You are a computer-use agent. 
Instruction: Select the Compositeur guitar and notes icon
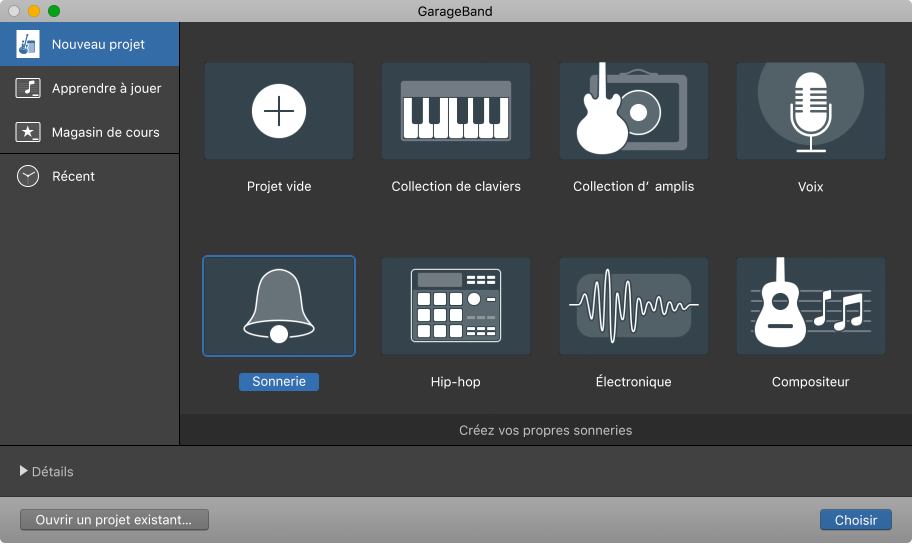(x=811, y=306)
